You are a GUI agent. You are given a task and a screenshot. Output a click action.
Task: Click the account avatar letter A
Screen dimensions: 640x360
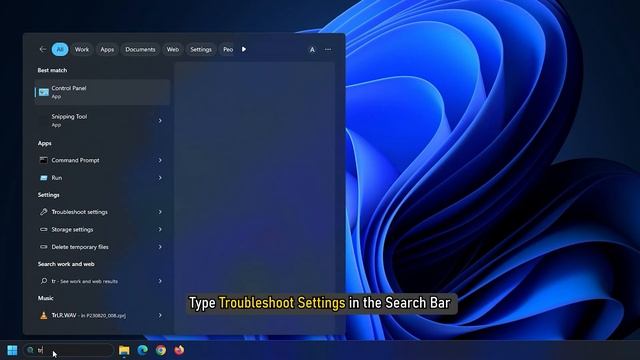(312, 50)
